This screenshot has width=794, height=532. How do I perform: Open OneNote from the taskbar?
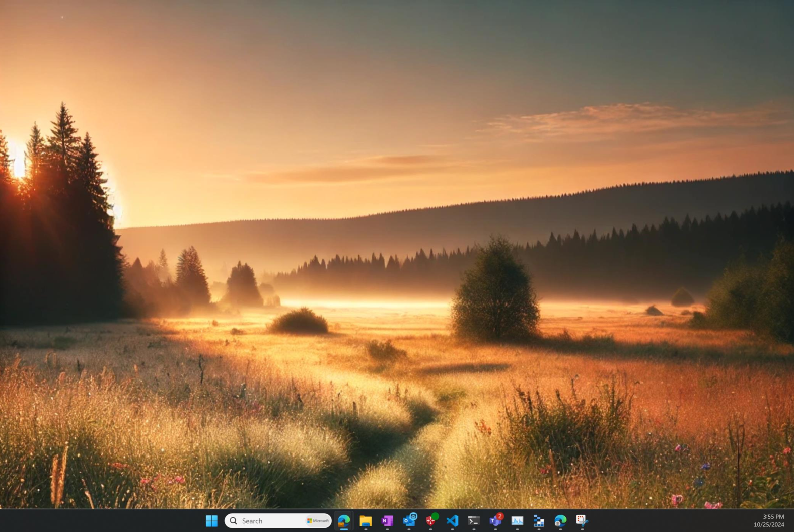[387, 521]
